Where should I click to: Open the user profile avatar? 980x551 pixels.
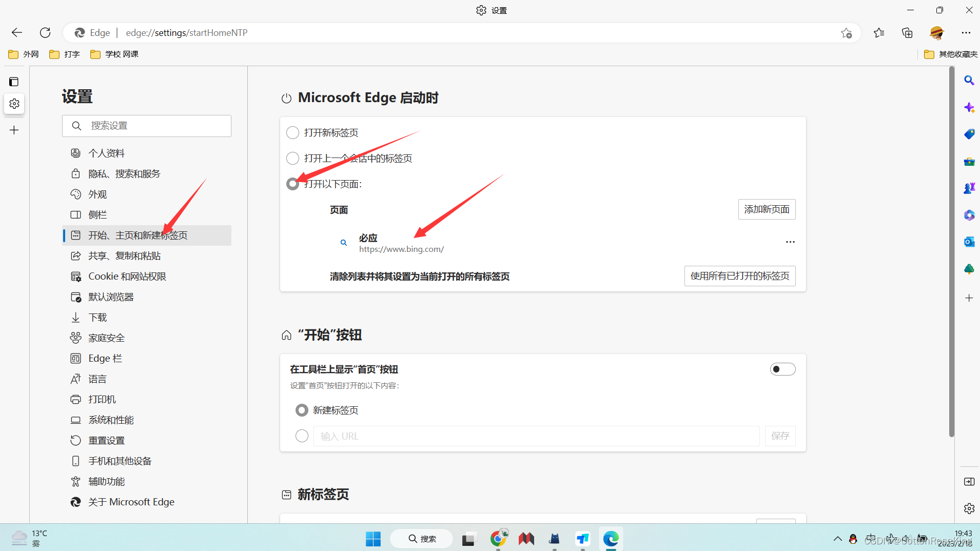(937, 33)
